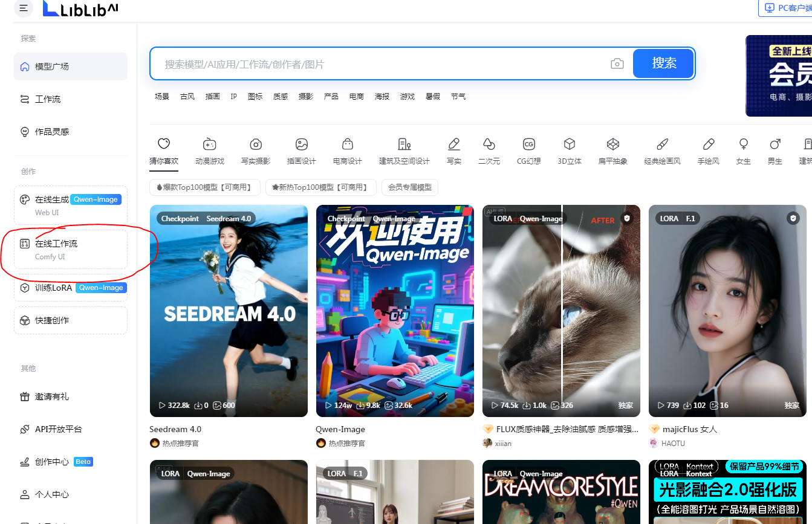812x524 pixels.
Task: Select the 游戏 search tag
Action: point(408,97)
